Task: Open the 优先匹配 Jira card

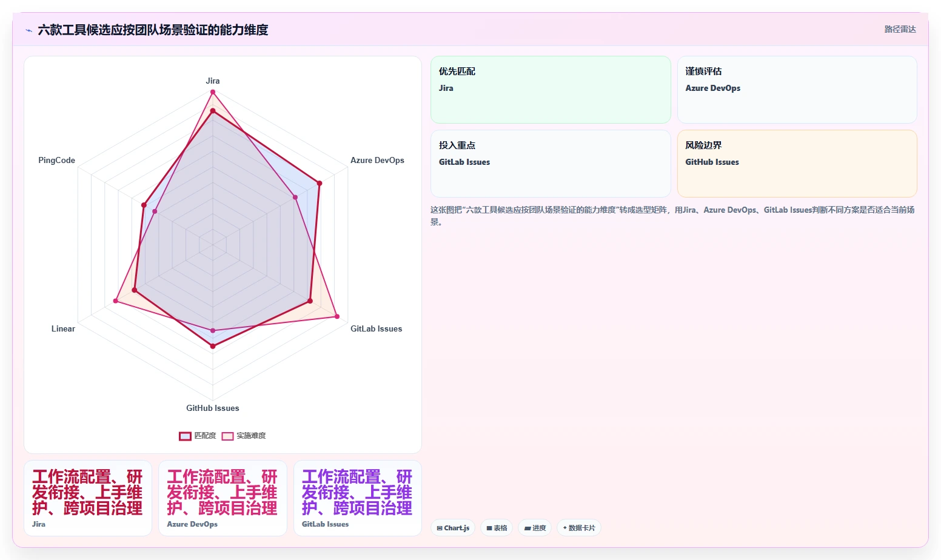Action: pyautogui.click(x=551, y=90)
